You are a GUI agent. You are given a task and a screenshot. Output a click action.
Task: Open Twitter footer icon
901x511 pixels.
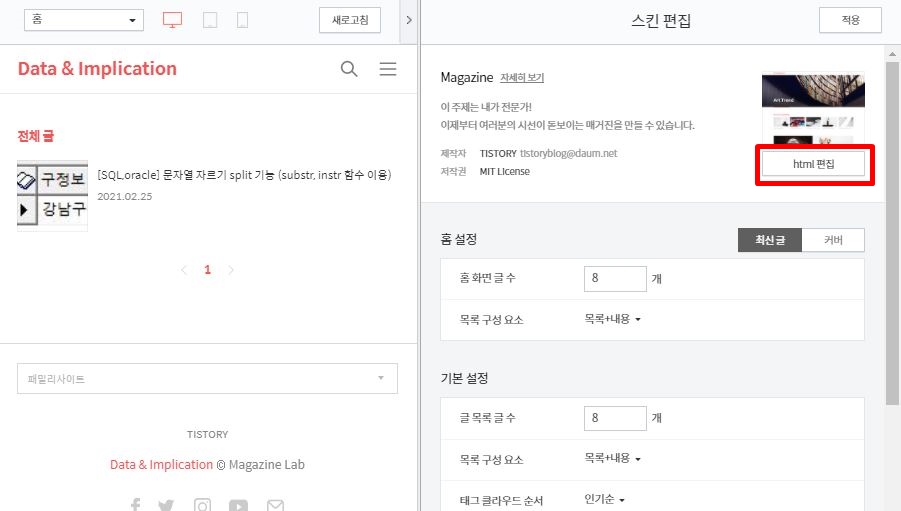(x=166, y=505)
